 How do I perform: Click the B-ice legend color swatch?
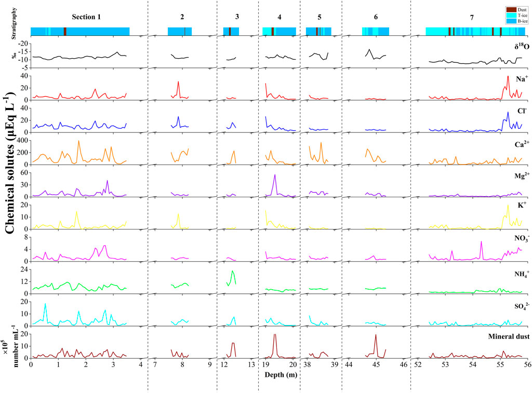511,21
